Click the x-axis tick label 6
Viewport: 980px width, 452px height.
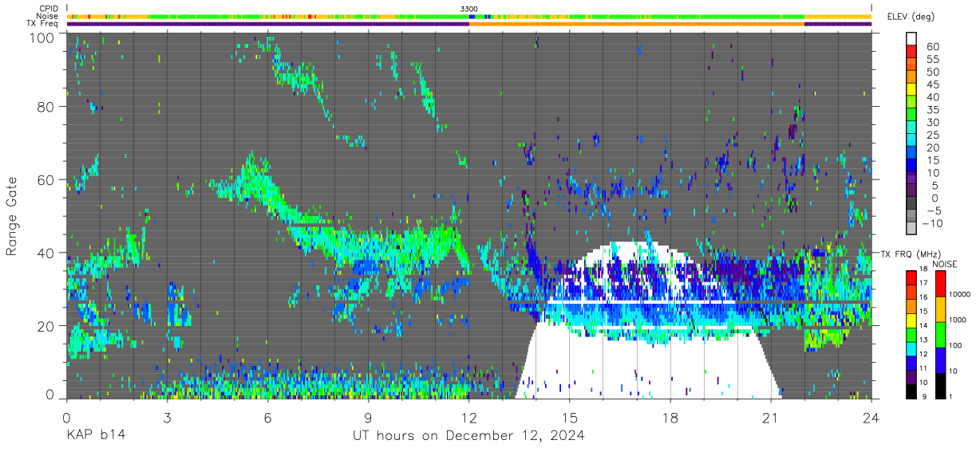click(267, 417)
